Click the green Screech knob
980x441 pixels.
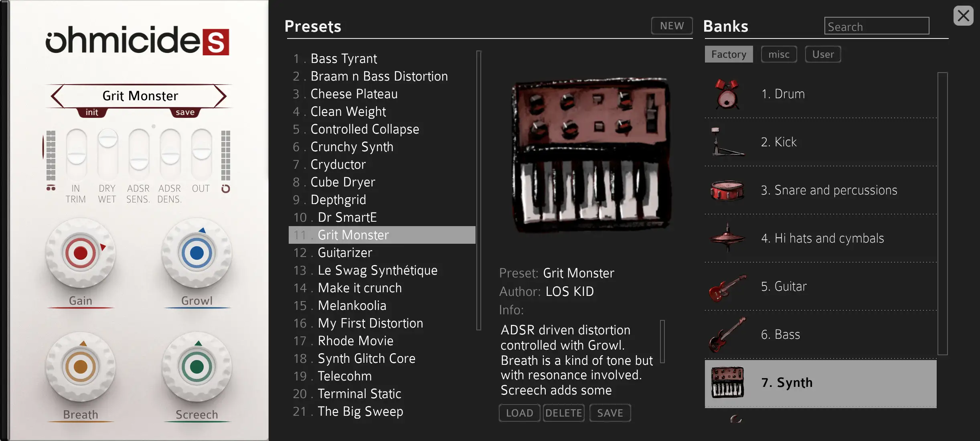tap(196, 367)
